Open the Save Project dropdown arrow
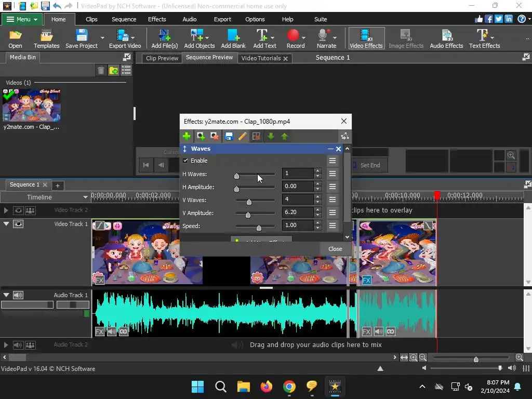Screen dimensions: 532x399 (102, 37)
